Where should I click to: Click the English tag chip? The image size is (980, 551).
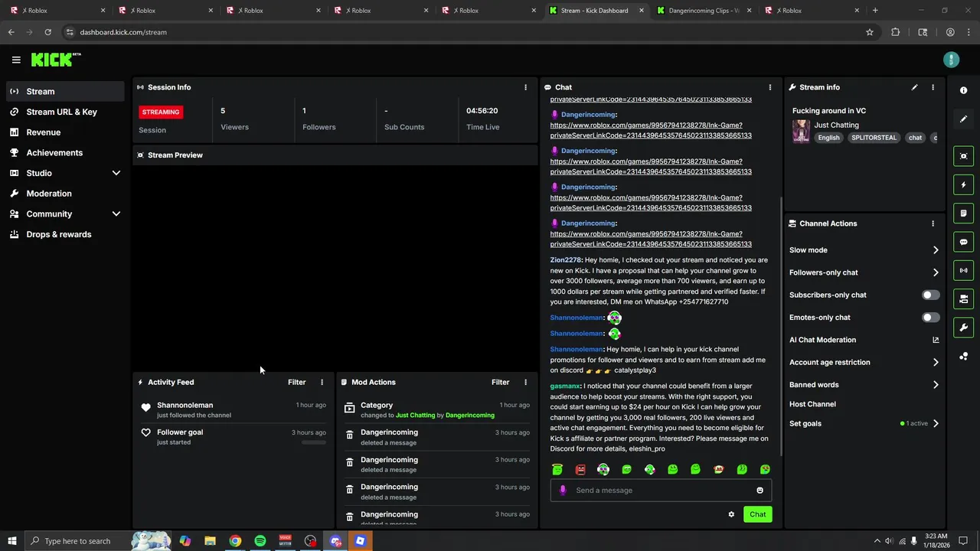coord(828,138)
